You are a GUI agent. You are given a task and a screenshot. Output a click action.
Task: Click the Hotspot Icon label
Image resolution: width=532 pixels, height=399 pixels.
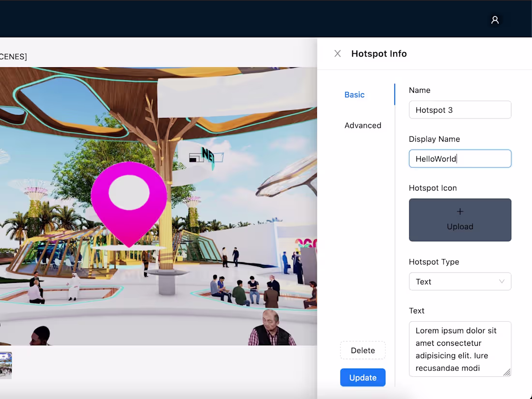(433, 188)
